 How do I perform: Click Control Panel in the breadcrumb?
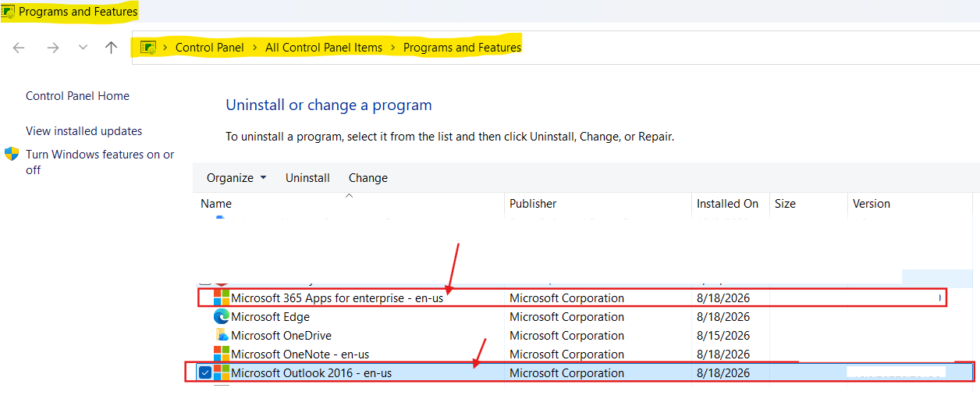point(209,48)
